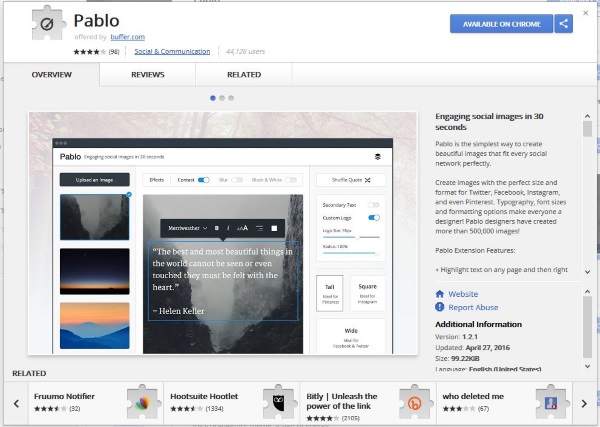Adjust the Radius slider
This screenshot has height=427, width=600.
[x=351, y=253]
